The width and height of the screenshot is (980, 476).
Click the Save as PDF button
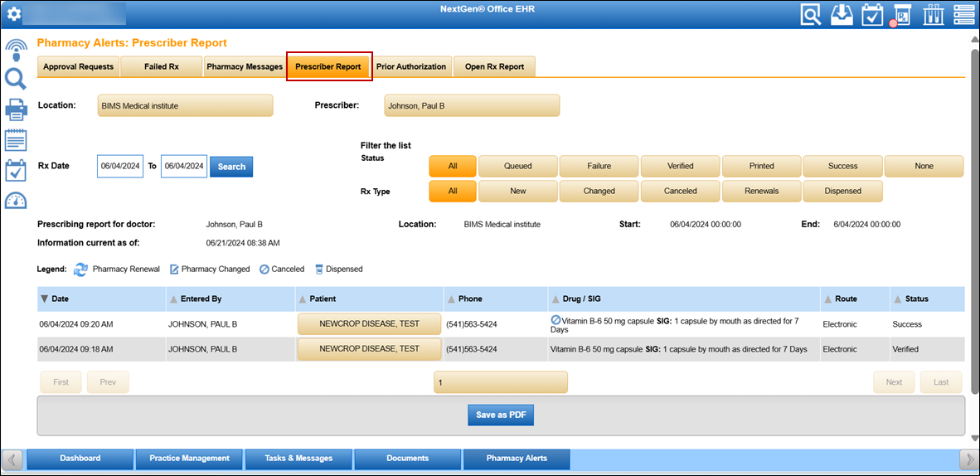(x=501, y=415)
